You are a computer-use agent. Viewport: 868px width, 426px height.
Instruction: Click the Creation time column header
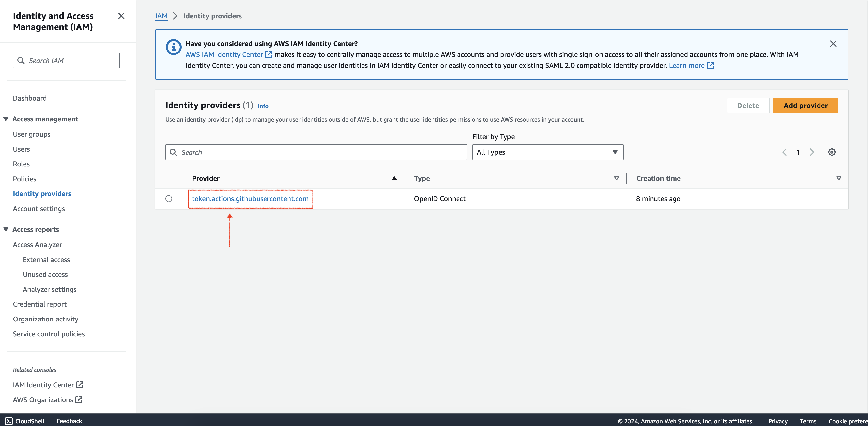[x=658, y=178]
